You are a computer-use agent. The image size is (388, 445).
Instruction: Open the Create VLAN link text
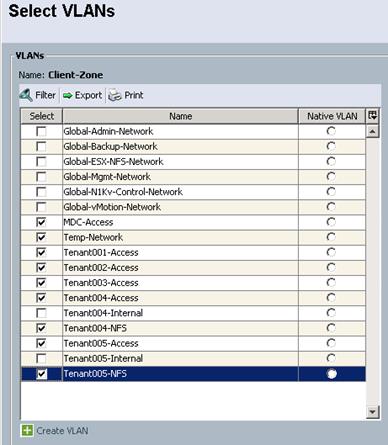62,431
